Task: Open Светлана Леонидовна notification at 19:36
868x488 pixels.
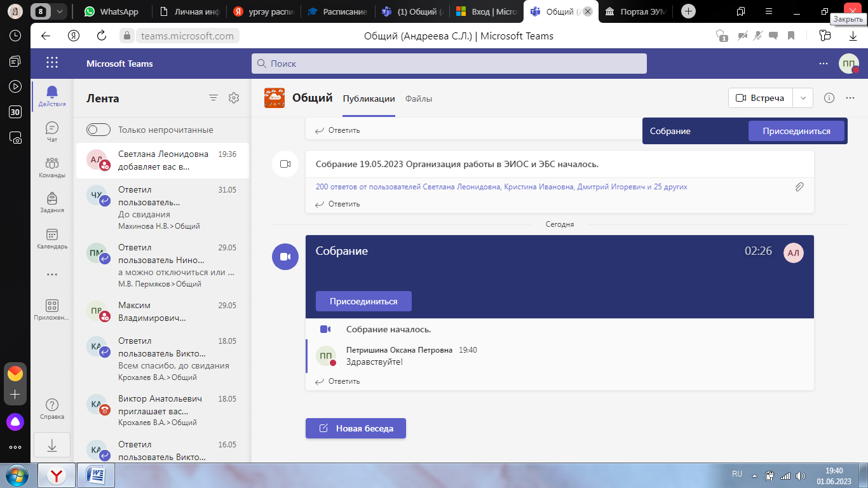Action: coord(163,160)
